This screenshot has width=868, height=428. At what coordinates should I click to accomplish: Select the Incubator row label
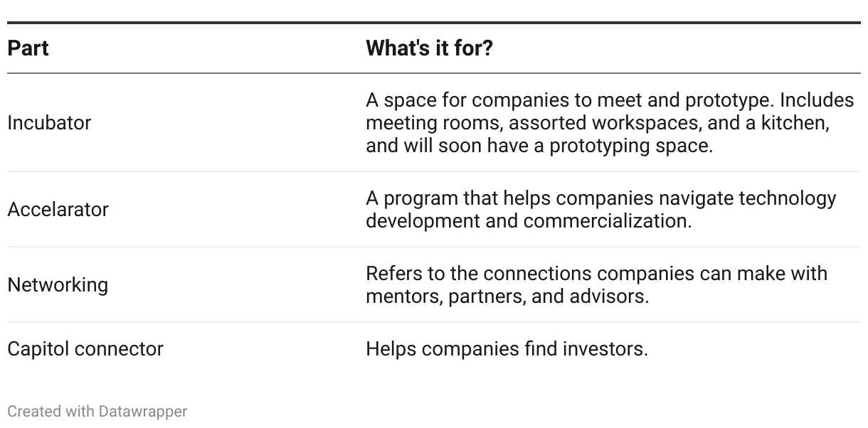click(x=49, y=122)
